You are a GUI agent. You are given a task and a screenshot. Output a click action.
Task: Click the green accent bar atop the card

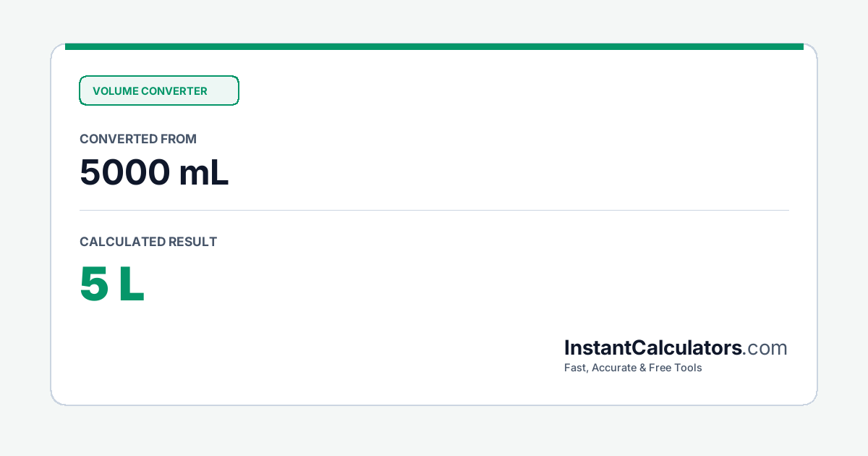434,46
